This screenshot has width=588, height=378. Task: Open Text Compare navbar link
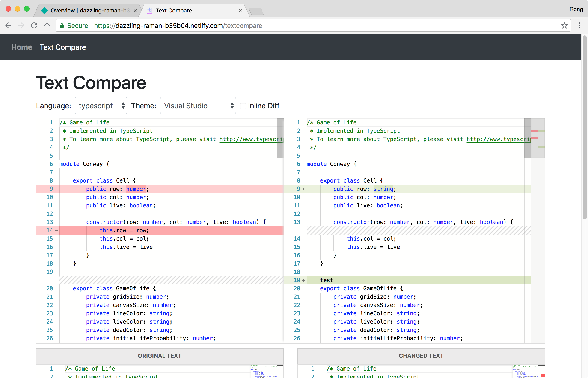pos(63,47)
